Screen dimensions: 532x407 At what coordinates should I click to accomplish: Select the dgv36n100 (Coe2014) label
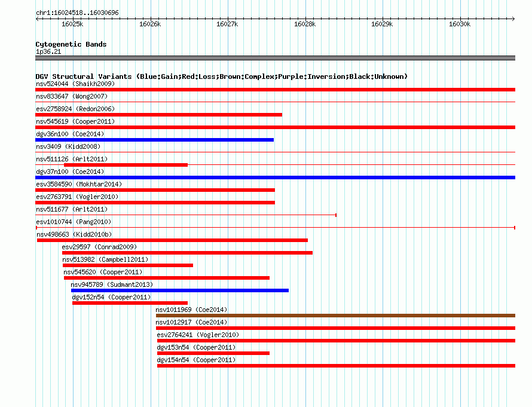70,134
